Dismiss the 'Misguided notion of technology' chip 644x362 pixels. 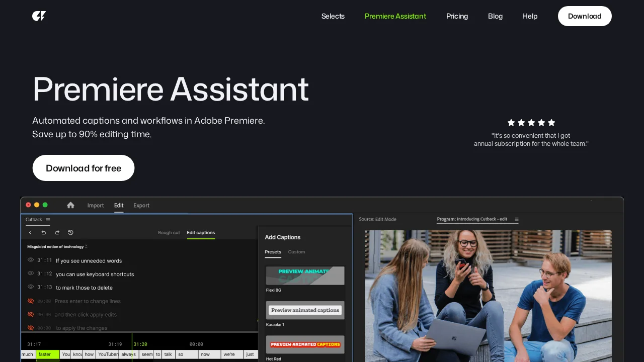(86, 246)
